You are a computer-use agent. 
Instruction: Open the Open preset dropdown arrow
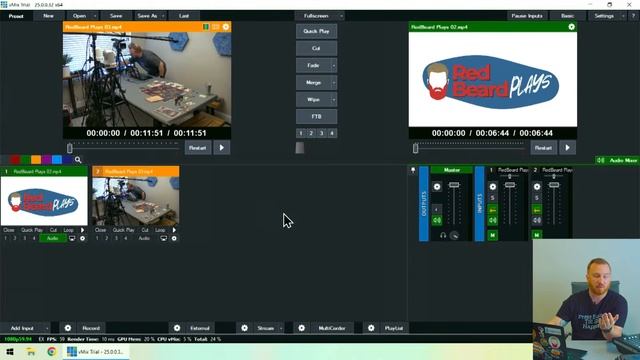(95, 16)
